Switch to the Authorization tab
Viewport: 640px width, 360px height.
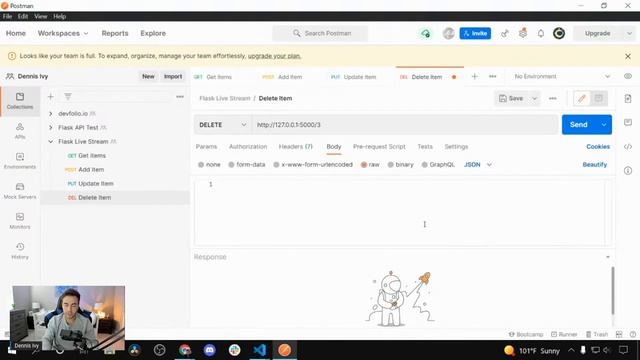pos(248,147)
